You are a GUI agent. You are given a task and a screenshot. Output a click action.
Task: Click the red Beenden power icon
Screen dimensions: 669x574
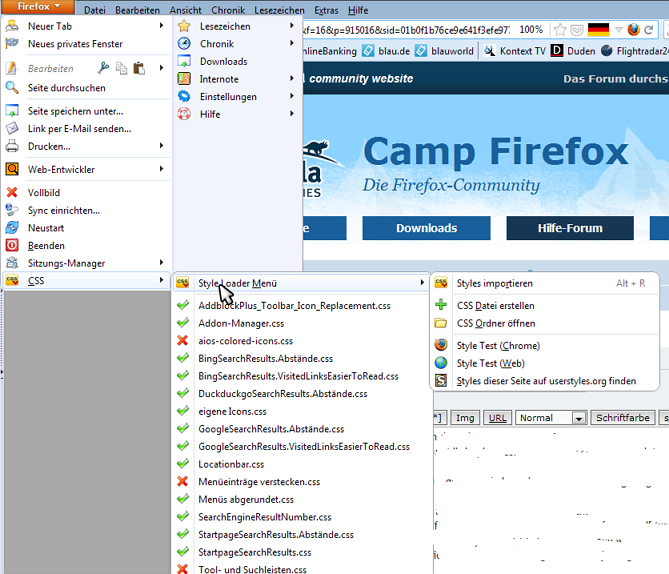coord(12,245)
